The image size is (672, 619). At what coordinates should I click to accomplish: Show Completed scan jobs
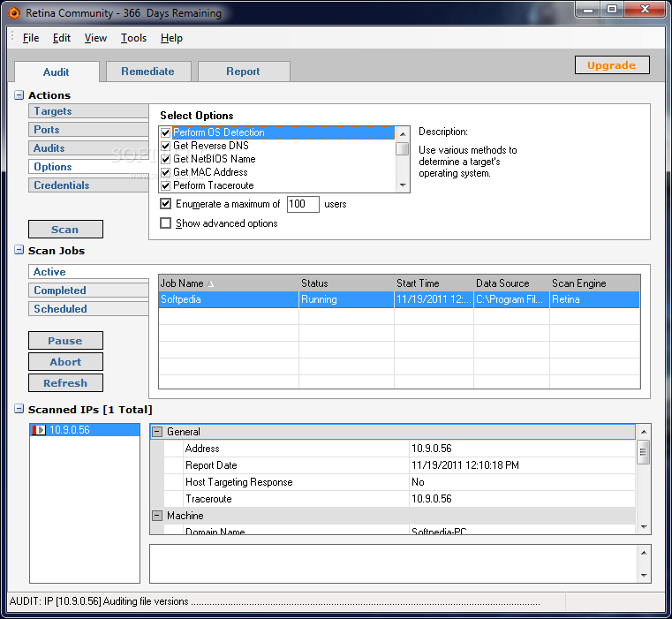[x=88, y=291]
